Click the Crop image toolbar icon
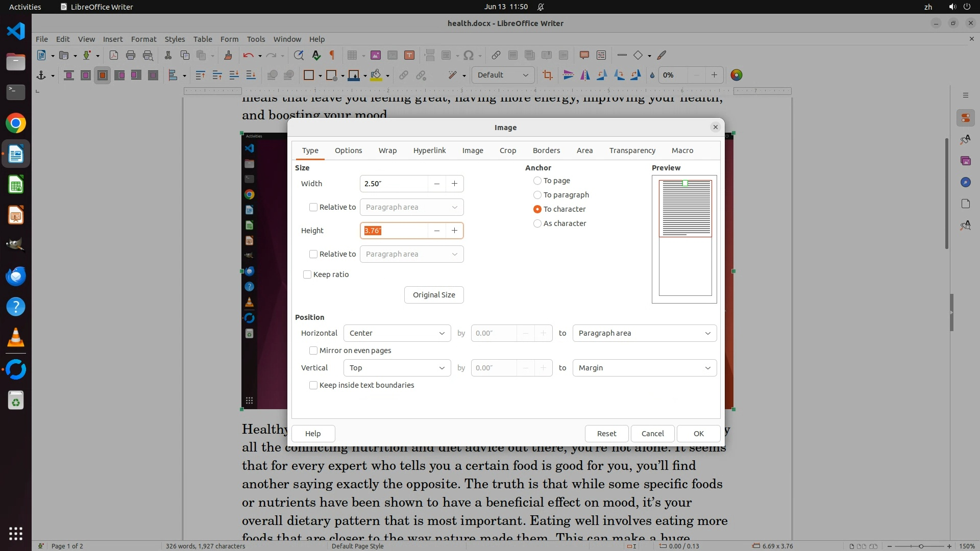The image size is (980, 551). coord(548,75)
